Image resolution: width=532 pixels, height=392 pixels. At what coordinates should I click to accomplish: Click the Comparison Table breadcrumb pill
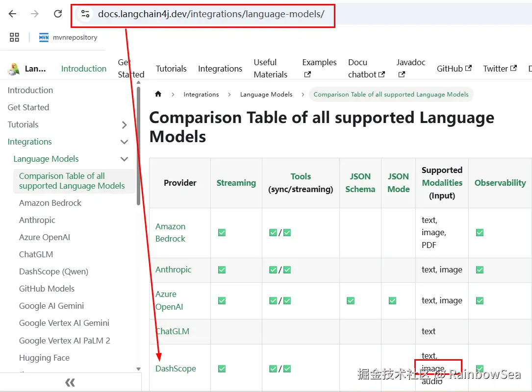(x=391, y=94)
